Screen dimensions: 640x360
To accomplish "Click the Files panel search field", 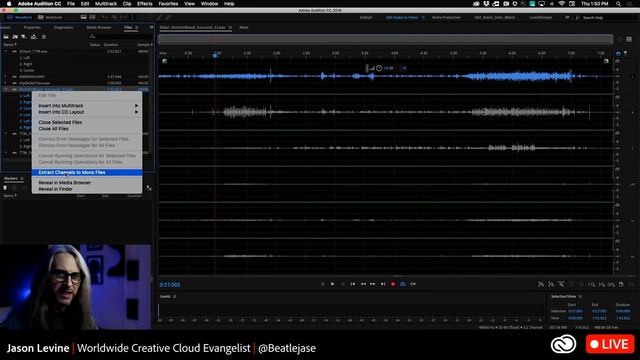I will coord(121,37).
